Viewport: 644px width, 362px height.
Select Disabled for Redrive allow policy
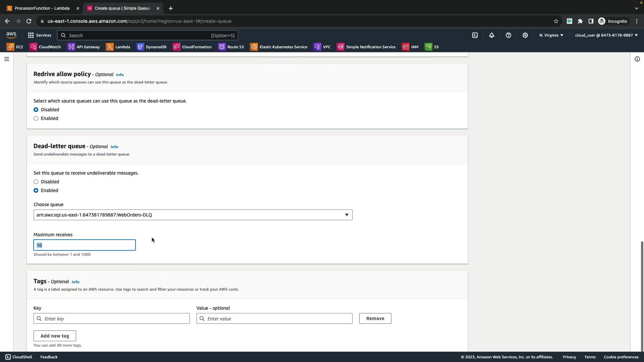coord(36,110)
